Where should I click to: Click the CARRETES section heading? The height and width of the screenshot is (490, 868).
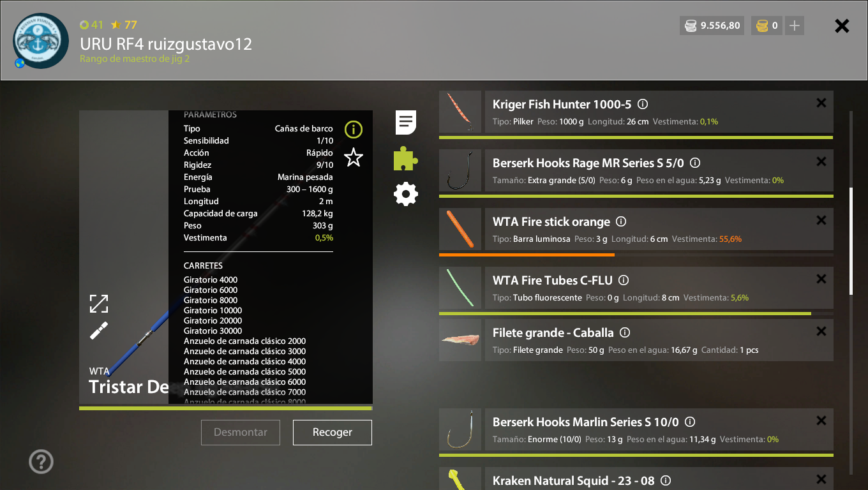[x=204, y=265]
